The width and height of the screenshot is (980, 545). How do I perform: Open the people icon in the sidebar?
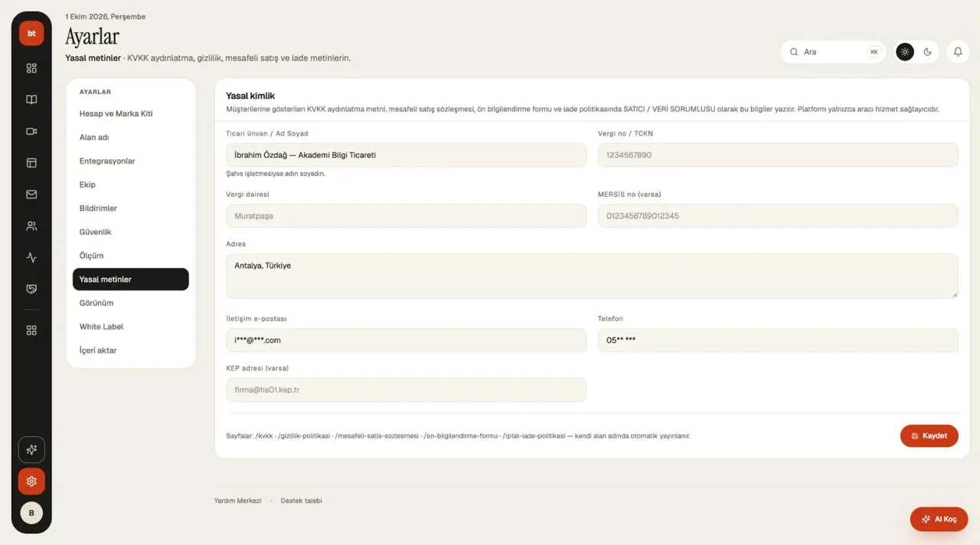31,226
